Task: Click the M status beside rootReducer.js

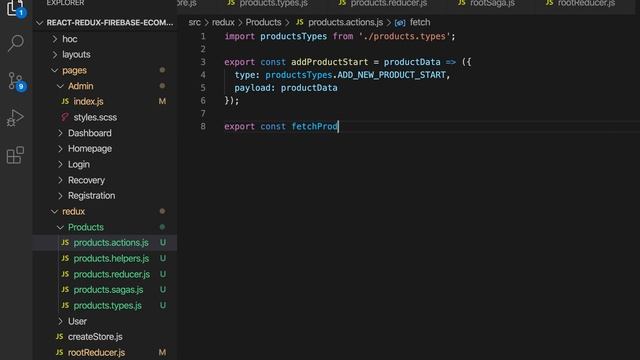Action: [x=162, y=352]
